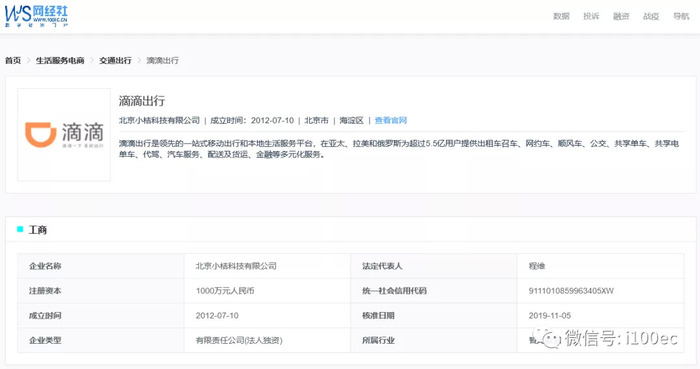The height and width of the screenshot is (369, 700).
Task: Open 交通出行 breadcrumb link
Action: (115, 60)
